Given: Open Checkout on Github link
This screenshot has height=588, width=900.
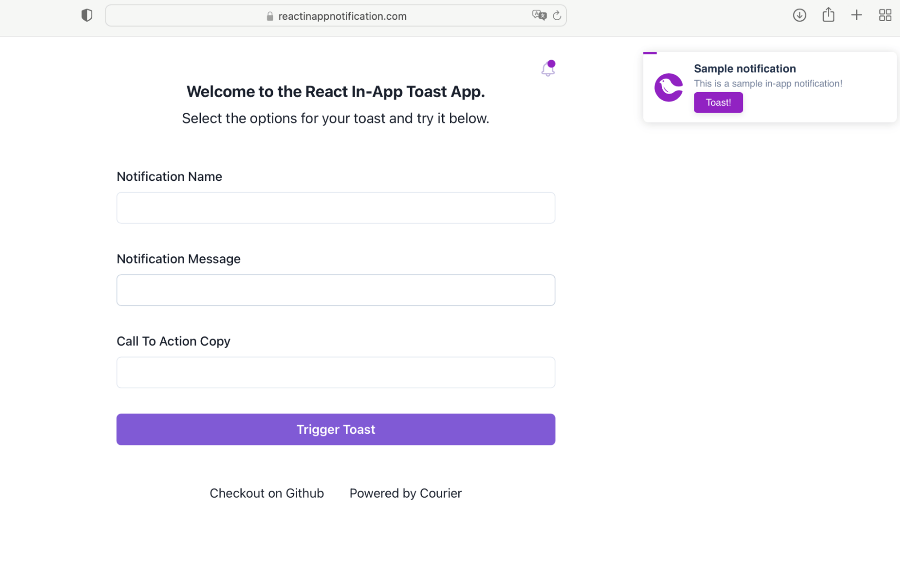Looking at the screenshot, I should [267, 493].
